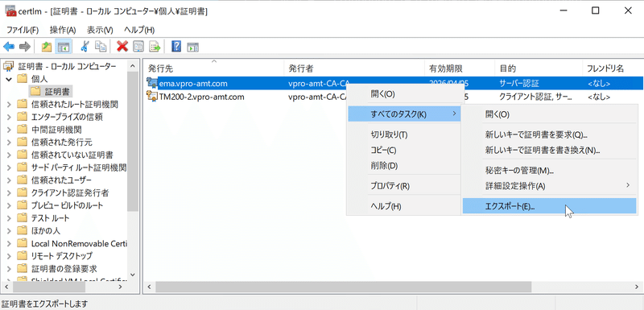Select 切り取り(T) in the context menu

tap(405, 134)
